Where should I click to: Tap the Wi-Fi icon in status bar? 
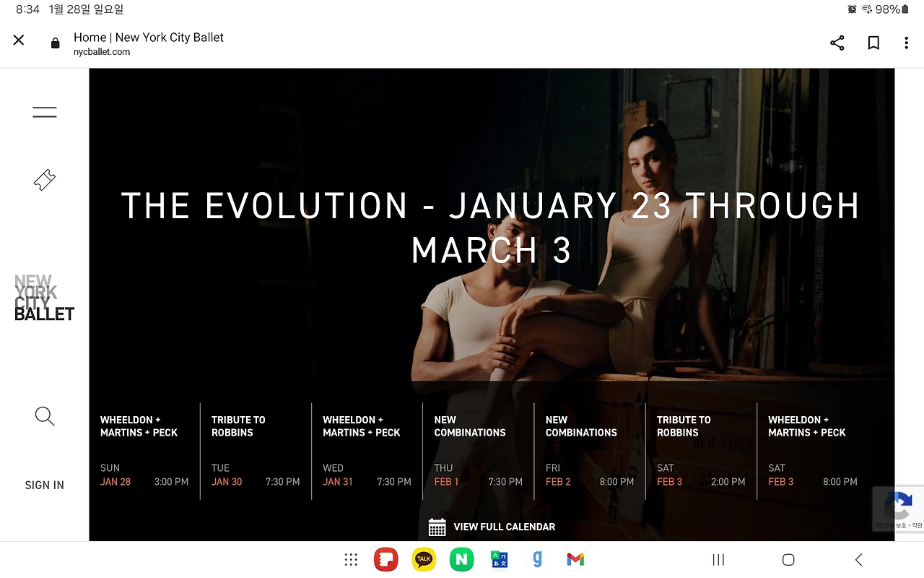coord(867,9)
